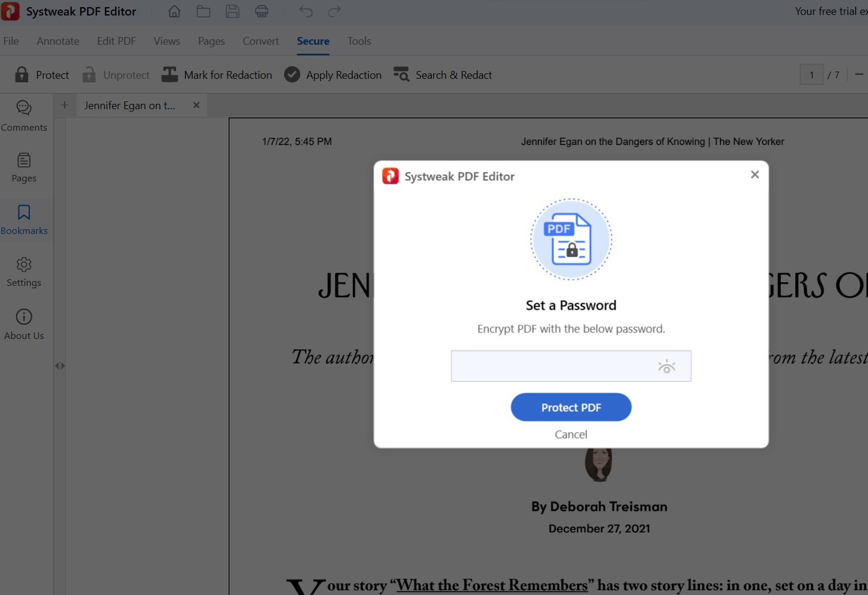Open the Pages side panel

(x=24, y=168)
